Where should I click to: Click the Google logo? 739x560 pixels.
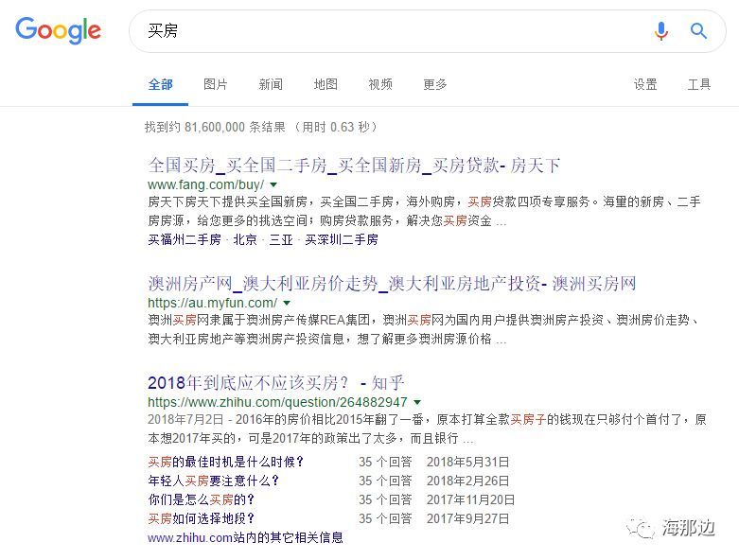(58, 30)
